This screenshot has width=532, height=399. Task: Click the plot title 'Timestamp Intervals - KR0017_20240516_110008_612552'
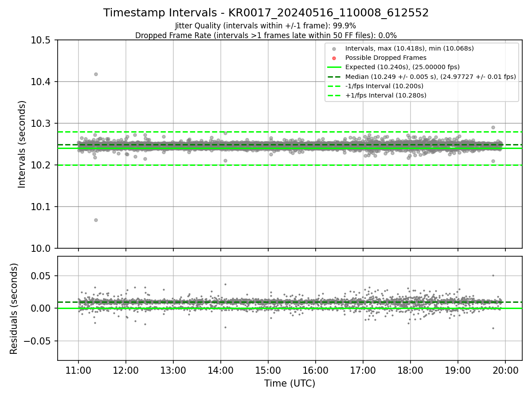[x=266, y=13]
